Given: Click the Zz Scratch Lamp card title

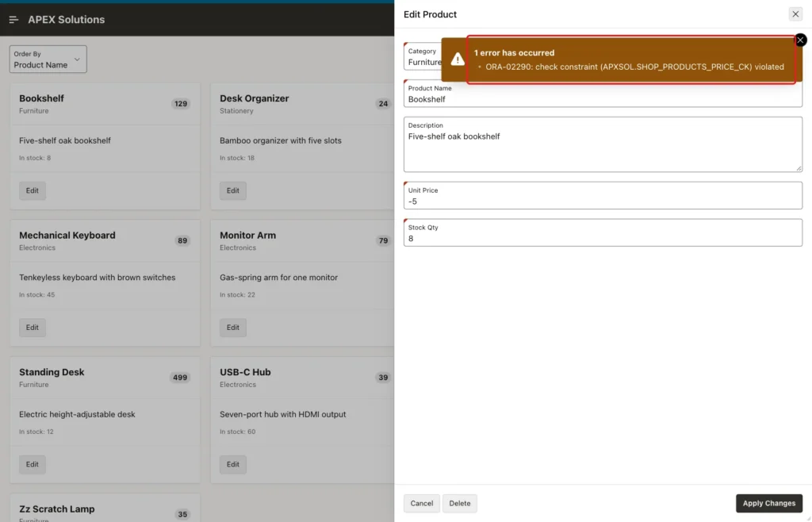Looking at the screenshot, I should 57,509.
